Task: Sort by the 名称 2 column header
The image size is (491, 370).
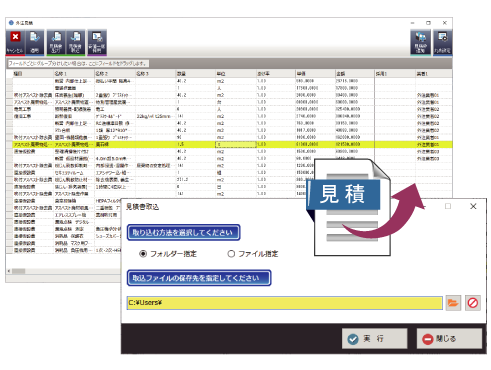Action: point(115,74)
